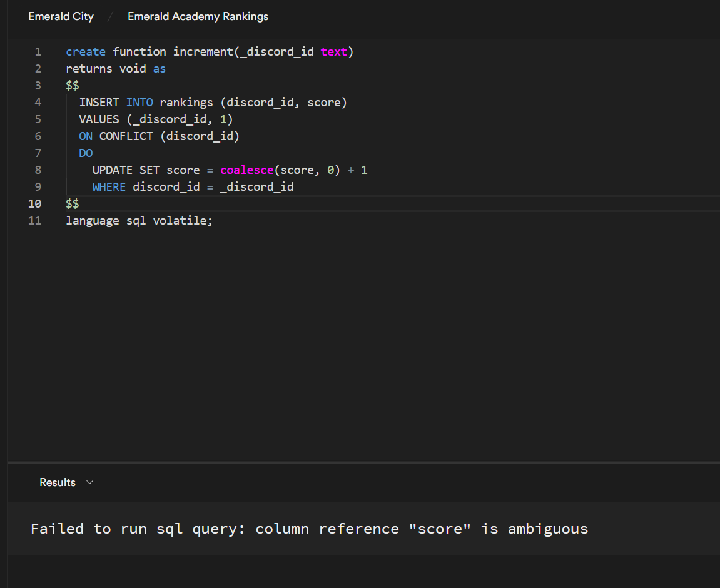This screenshot has width=720, height=588.
Task: Click the 'Failed to run sql query' error message
Action: pos(309,529)
